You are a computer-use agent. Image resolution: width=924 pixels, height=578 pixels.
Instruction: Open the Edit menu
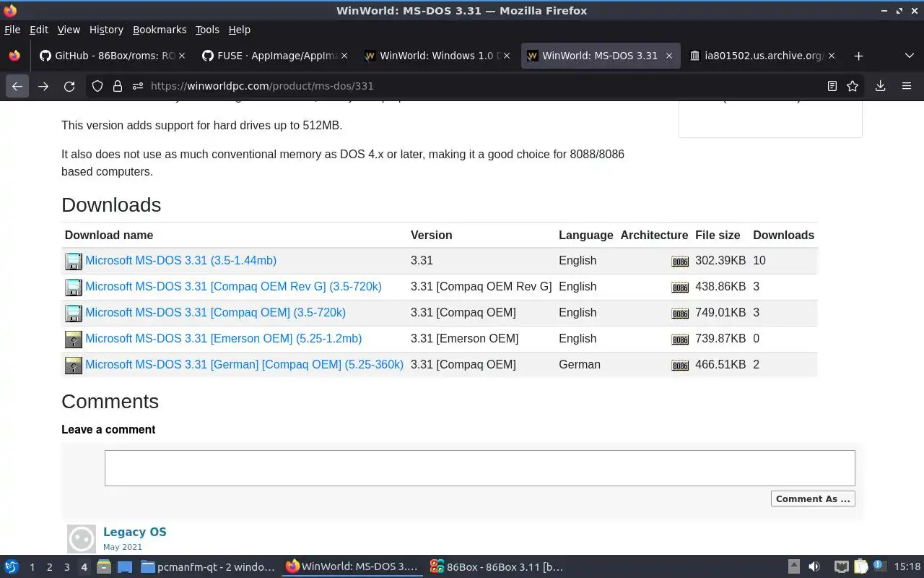[x=39, y=30]
